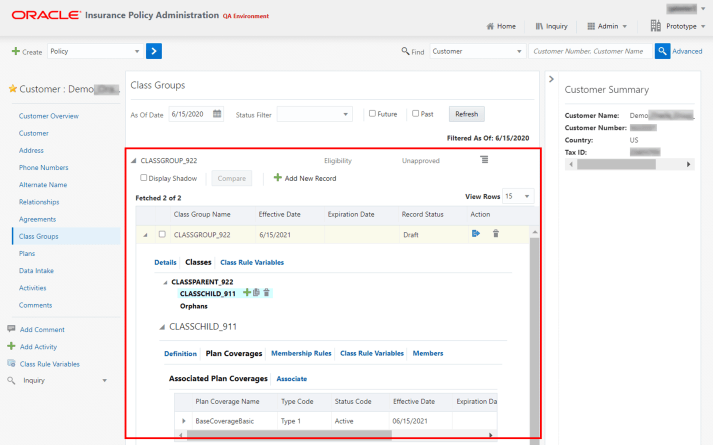Click the Customer favorite star icon
713x445 pixels.
(x=13, y=89)
